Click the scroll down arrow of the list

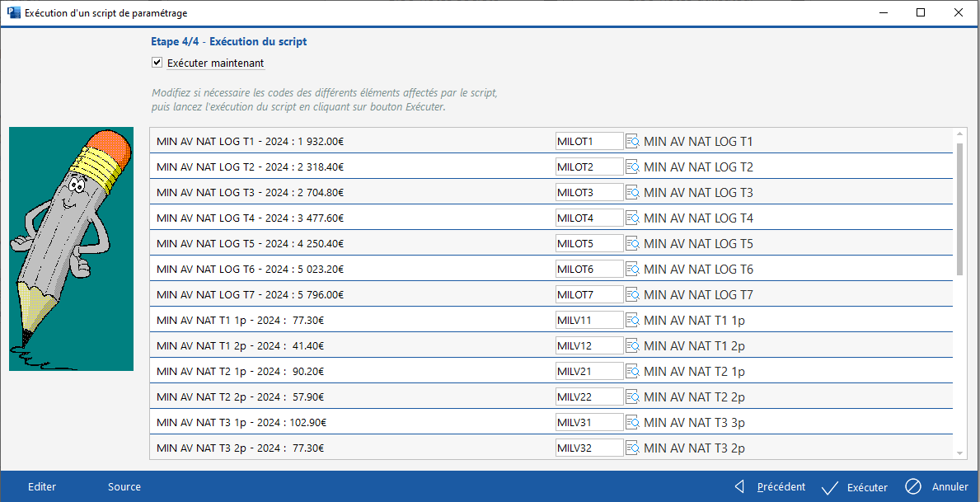click(x=959, y=453)
